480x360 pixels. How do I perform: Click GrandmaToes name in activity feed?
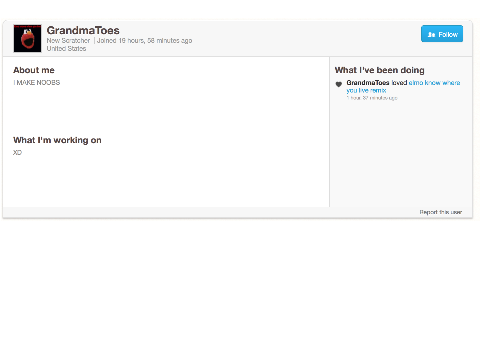(x=368, y=83)
